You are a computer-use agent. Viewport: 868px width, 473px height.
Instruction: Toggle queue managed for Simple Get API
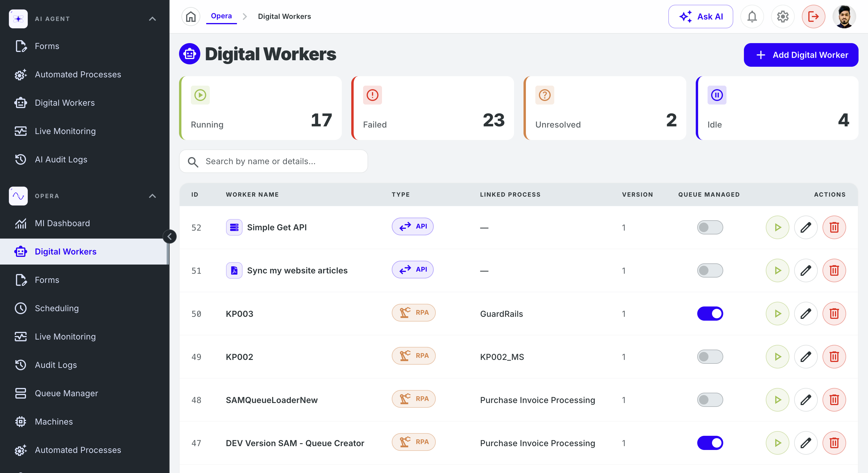pos(710,227)
